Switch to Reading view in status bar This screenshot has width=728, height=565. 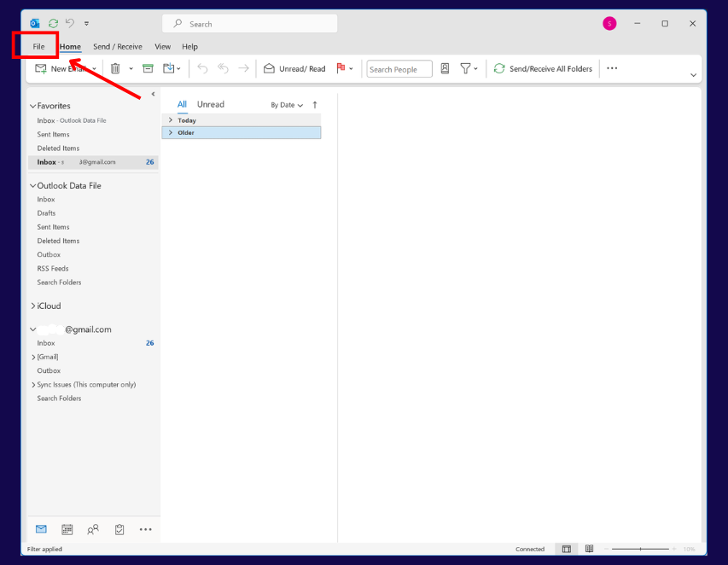coord(589,549)
